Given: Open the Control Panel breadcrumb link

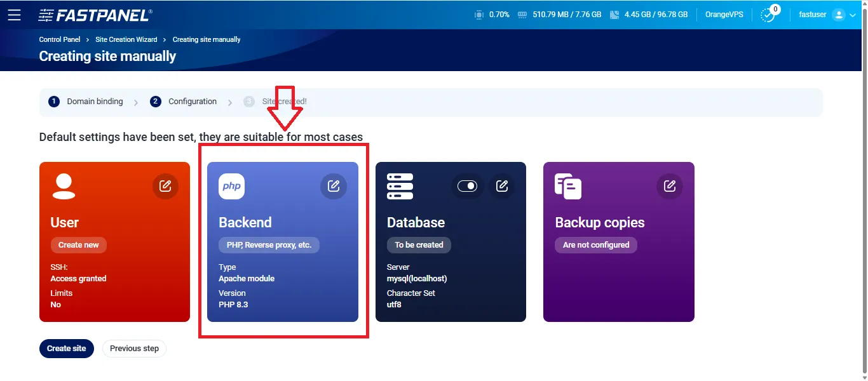Looking at the screenshot, I should coord(59,39).
